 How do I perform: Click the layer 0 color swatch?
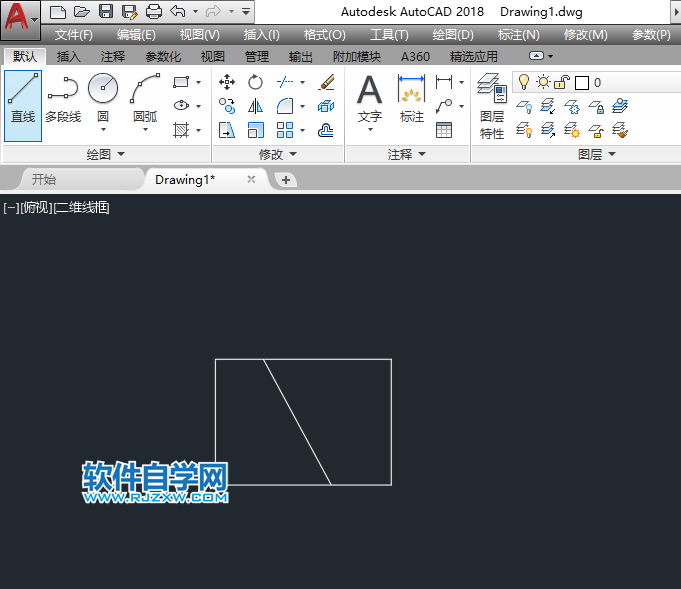coord(581,83)
